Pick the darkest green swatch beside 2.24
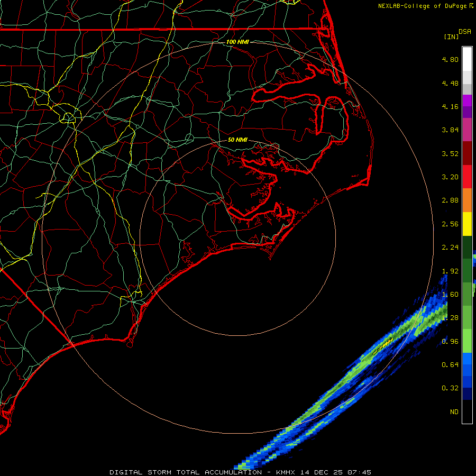Screen dimensions: 476x476 click(467, 247)
